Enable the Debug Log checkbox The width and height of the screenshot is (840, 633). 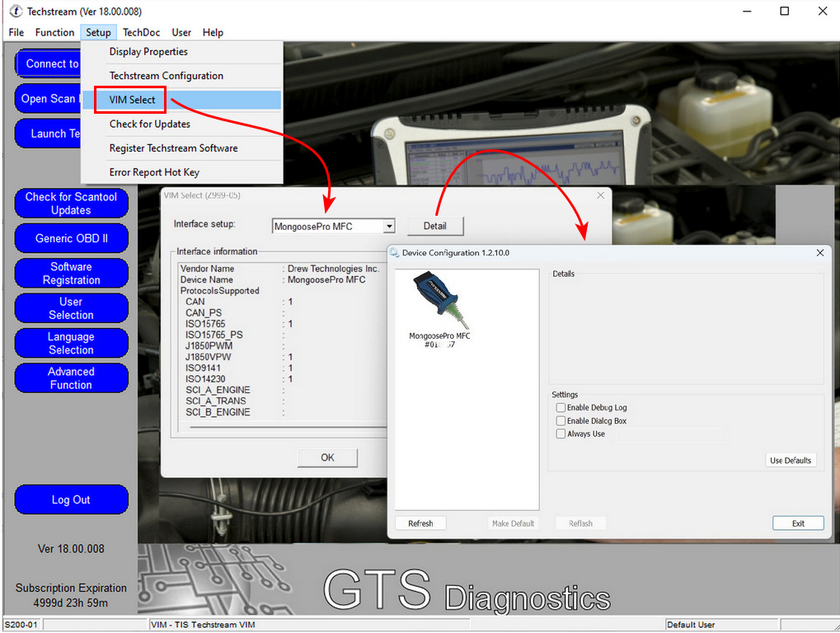click(x=561, y=407)
